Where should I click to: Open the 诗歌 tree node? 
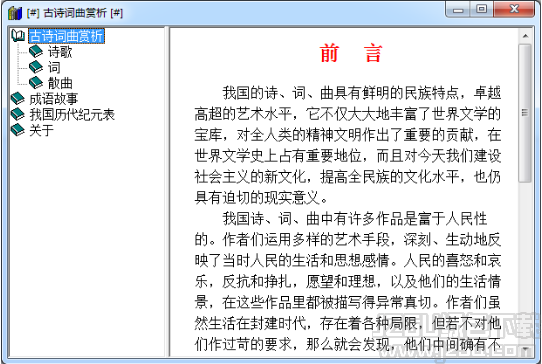coord(60,52)
